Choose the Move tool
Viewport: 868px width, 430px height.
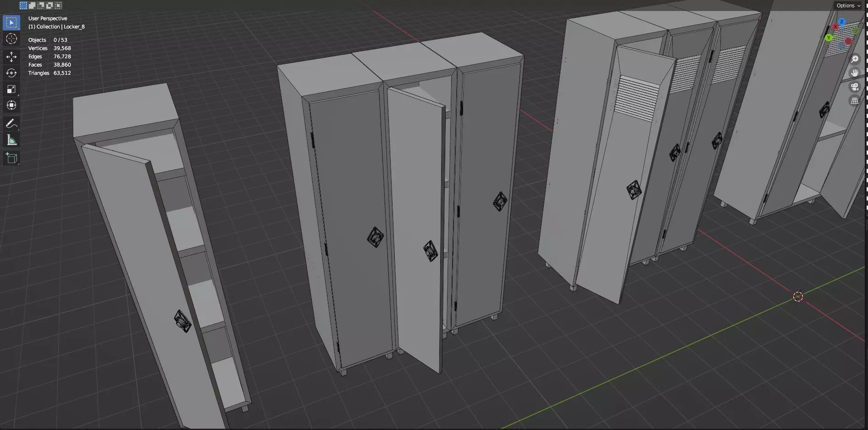(x=11, y=57)
